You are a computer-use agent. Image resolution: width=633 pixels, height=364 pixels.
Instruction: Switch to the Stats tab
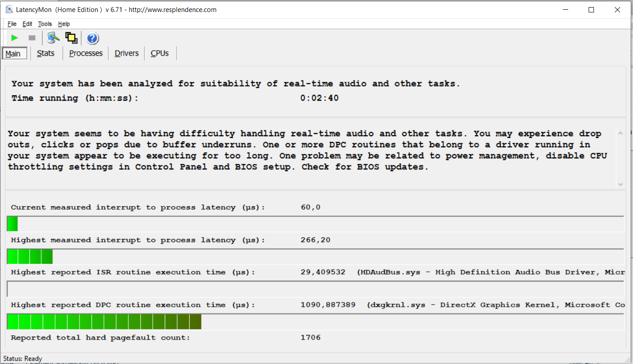tap(46, 53)
